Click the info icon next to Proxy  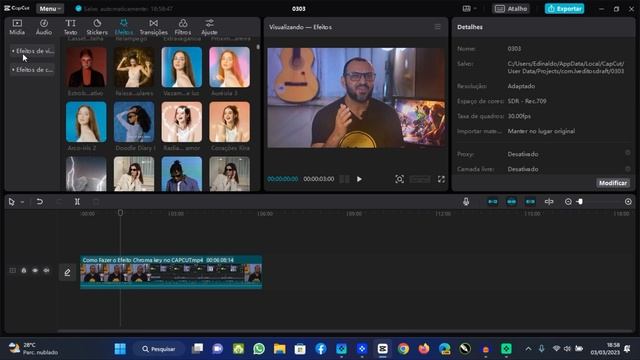point(628,153)
